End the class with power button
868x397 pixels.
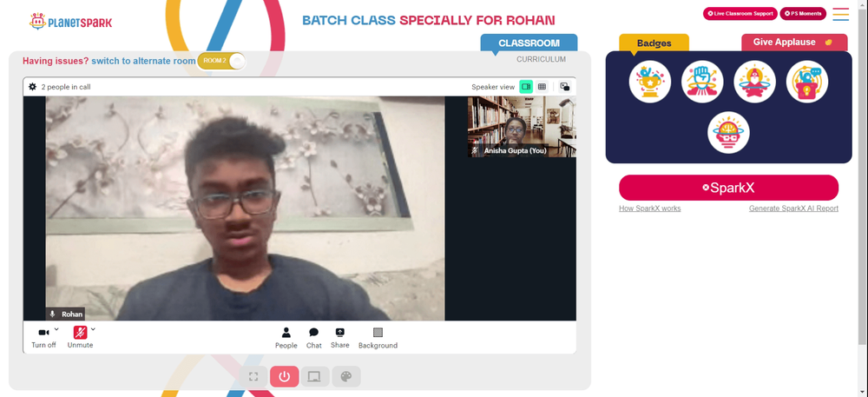click(x=285, y=376)
